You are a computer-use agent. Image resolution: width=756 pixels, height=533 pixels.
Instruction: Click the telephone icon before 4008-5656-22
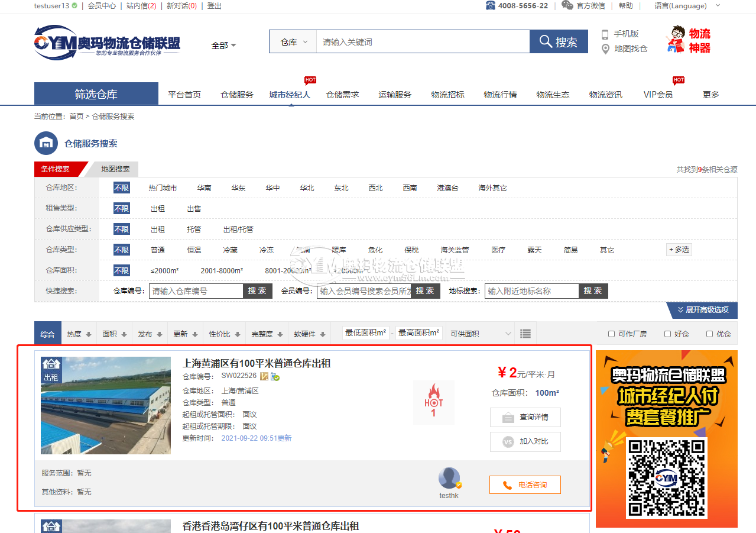491,5
